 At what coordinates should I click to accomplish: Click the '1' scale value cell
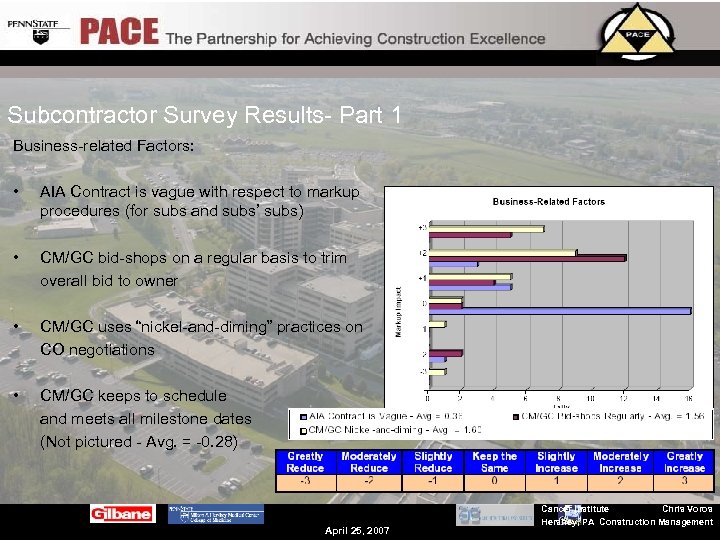click(556, 482)
